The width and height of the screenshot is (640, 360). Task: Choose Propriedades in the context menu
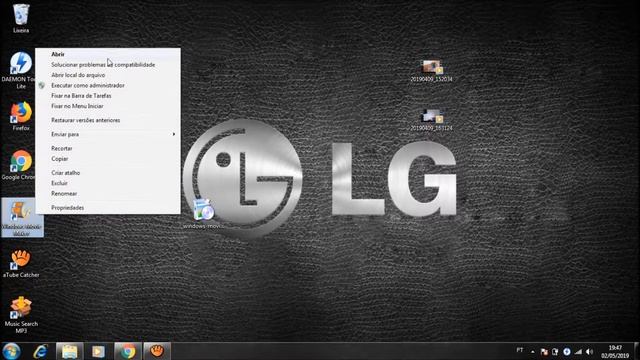[x=108, y=207]
